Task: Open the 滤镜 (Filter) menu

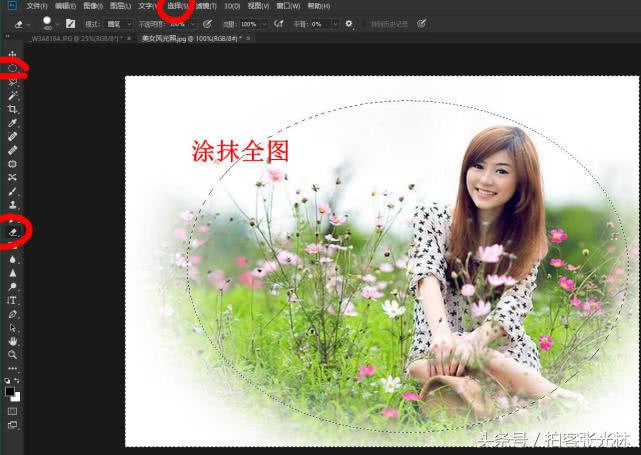Action: 206,6
